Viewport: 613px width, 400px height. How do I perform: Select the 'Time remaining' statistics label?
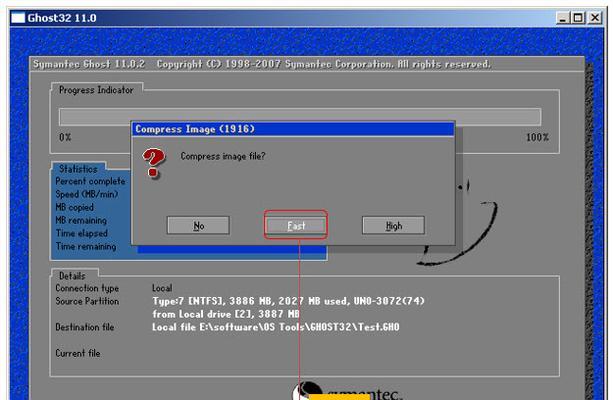point(86,246)
